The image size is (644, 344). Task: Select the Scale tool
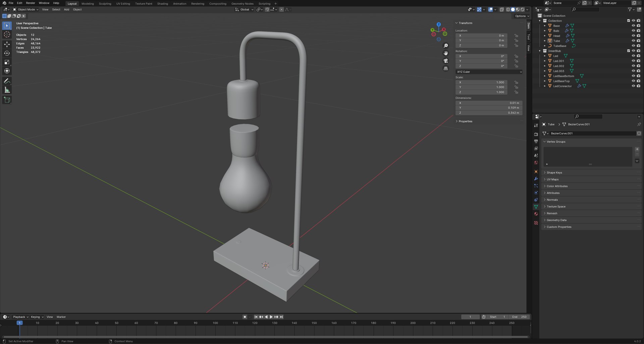click(7, 62)
